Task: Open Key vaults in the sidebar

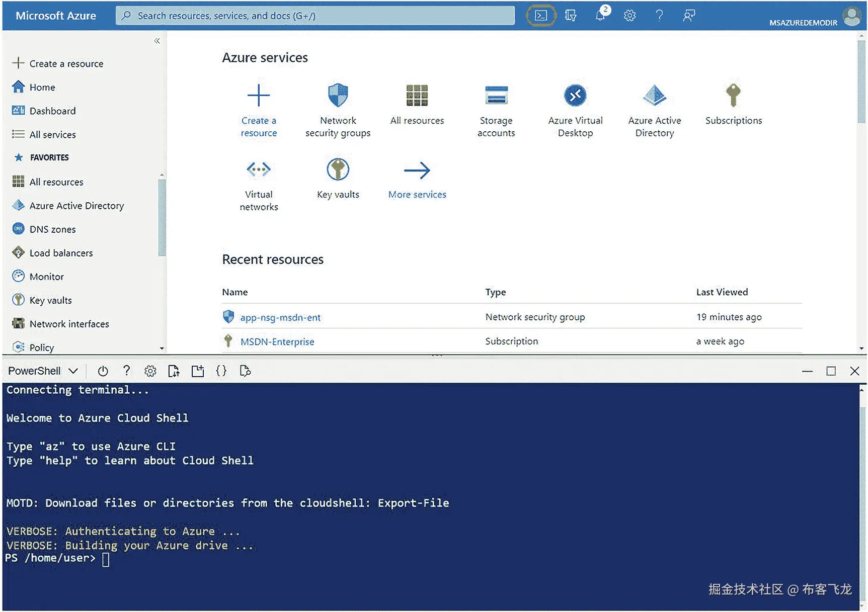Action: pyautogui.click(x=42, y=300)
